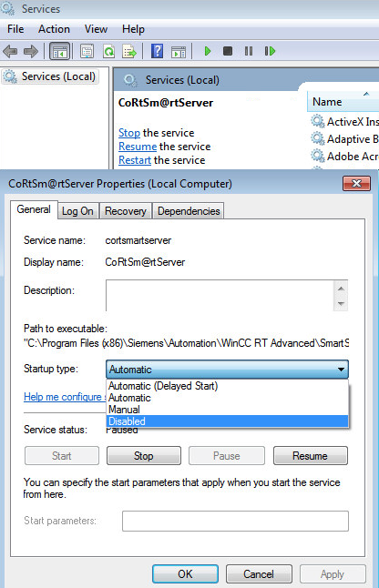
Task: Click the Refresh toolbar icon
Action: (108, 51)
